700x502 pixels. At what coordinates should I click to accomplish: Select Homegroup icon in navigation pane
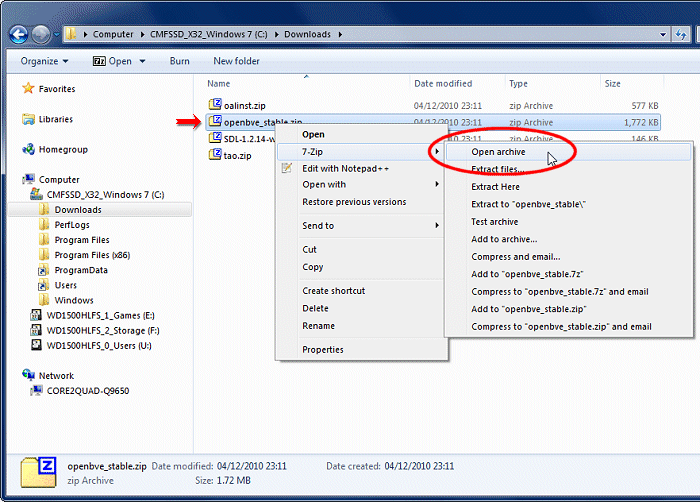coord(29,149)
